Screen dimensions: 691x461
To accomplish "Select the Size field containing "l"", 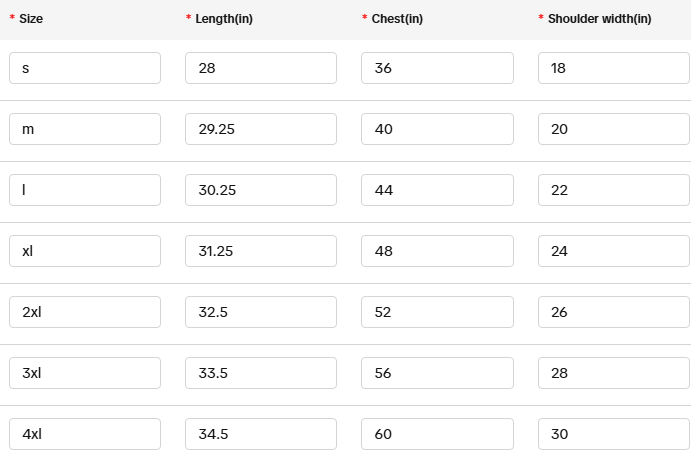I will tap(85, 190).
